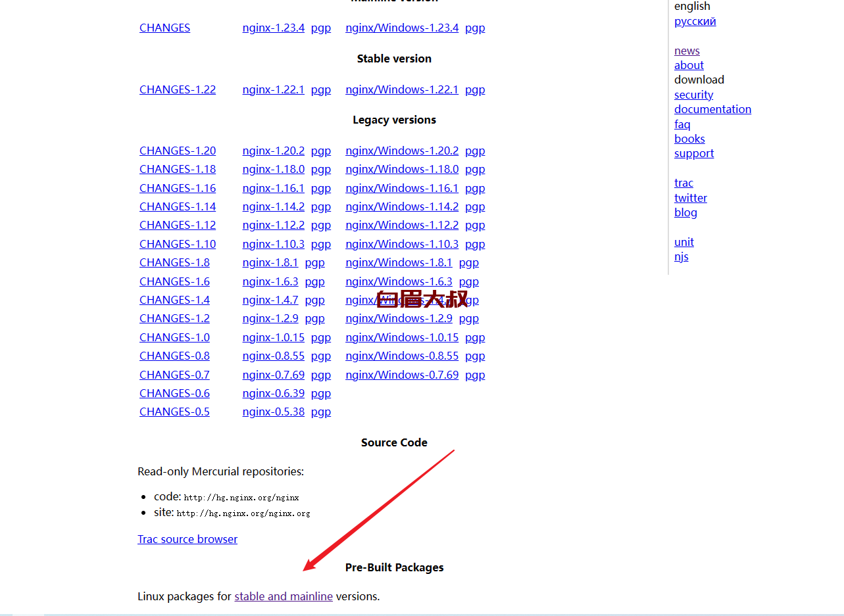844x616 pixels.
Task: Open CHANGES-1.22 link
Action: (178, 89)
